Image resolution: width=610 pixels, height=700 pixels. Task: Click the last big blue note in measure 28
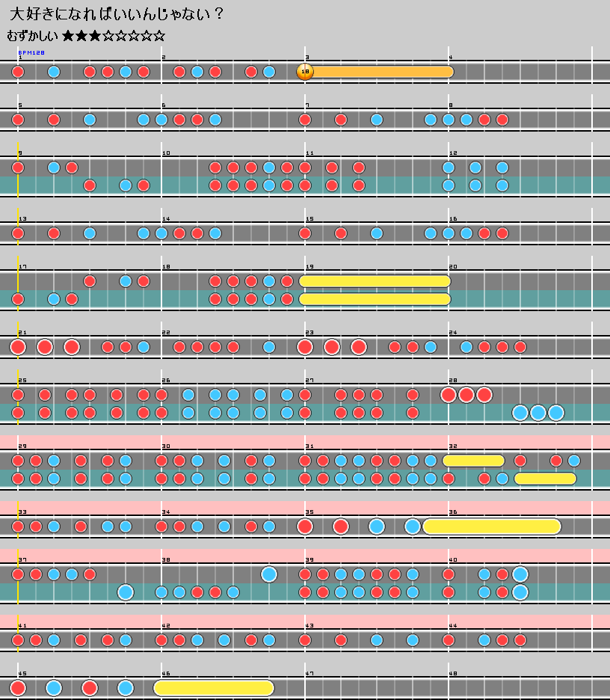point(555,413)
